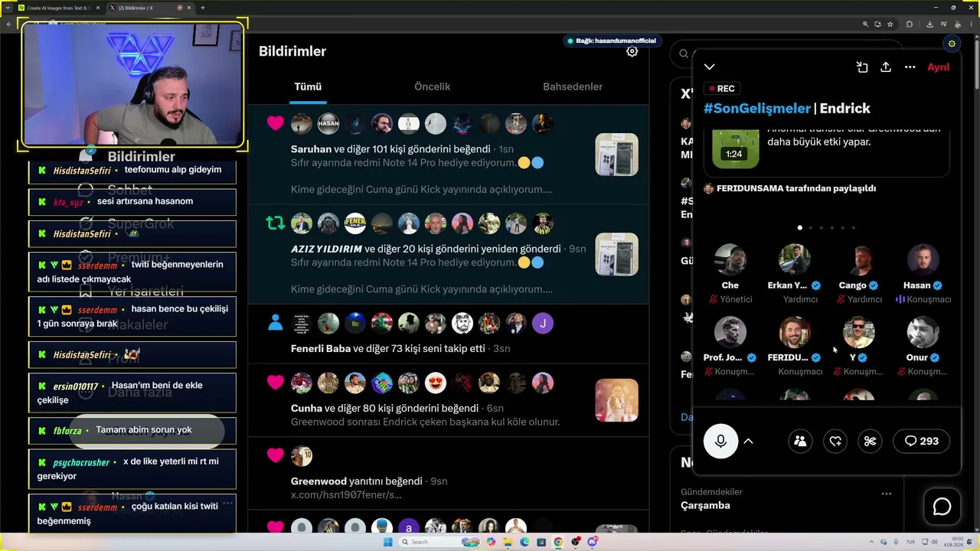Open Discord from the taskbar
Screen dimensions: 980x551
pyautogui.click(x=593, y=542)
